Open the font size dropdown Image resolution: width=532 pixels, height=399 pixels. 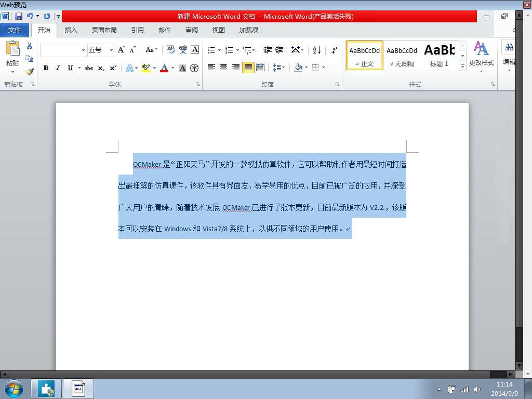click(x=111, y=50)
